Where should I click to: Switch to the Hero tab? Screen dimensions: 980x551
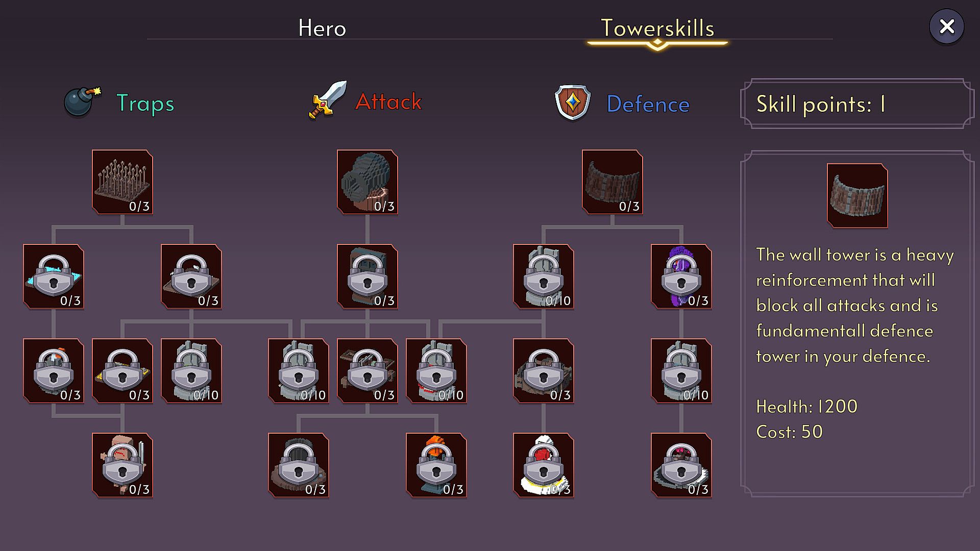coord(322,28)
